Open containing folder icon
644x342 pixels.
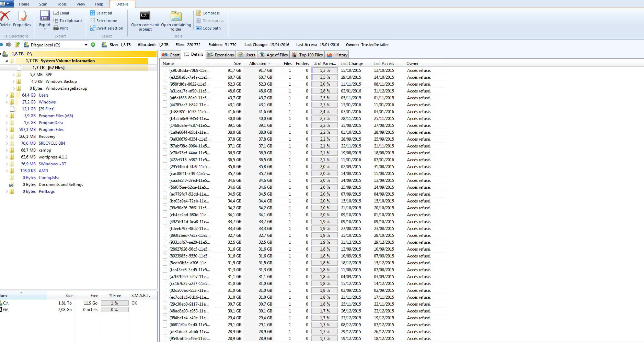(x=176, y=16)
